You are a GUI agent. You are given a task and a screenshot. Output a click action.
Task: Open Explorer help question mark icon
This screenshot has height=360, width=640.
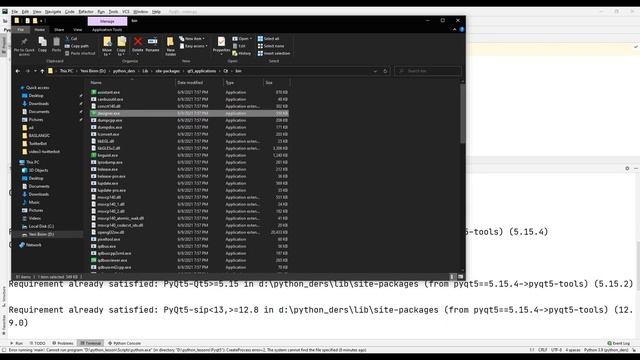click(462, 29)
